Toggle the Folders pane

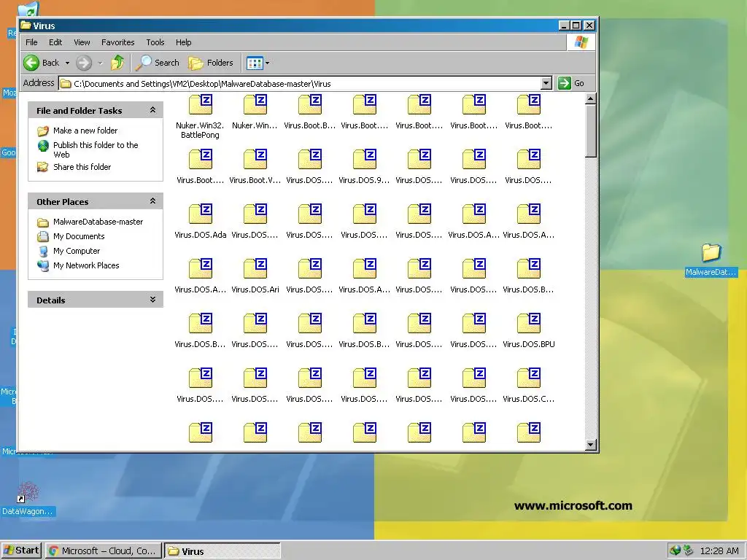pos(211,63)
